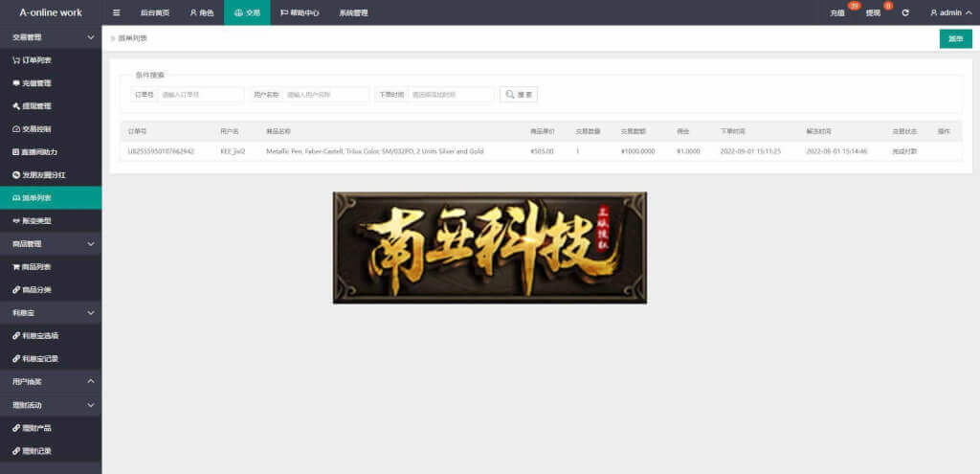The width and height of the screenshot is (980, 474).
Task: Expand the 用户抽奖 sidebar group
Action: (51, 381)
